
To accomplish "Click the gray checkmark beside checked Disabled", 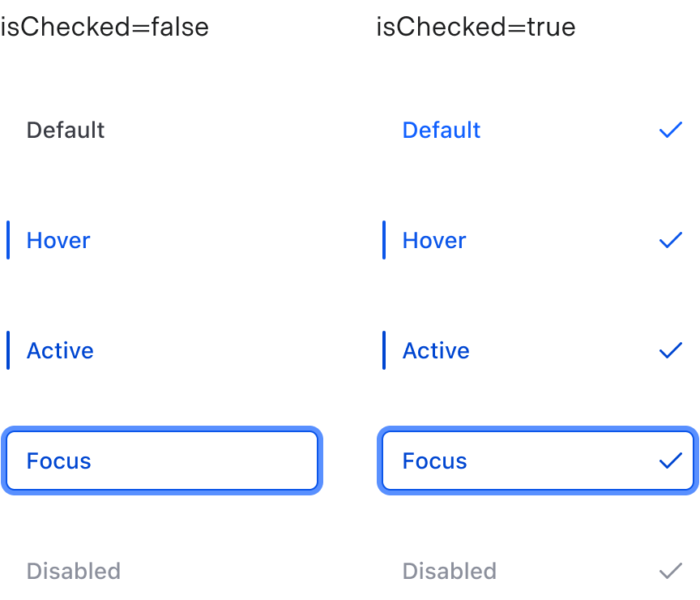I will [671, 571].
